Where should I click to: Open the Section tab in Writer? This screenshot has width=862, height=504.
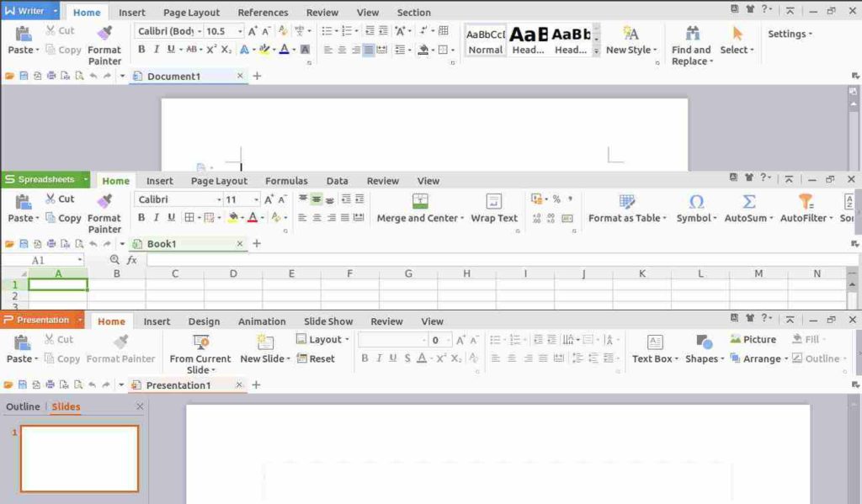tap(414, 12)
